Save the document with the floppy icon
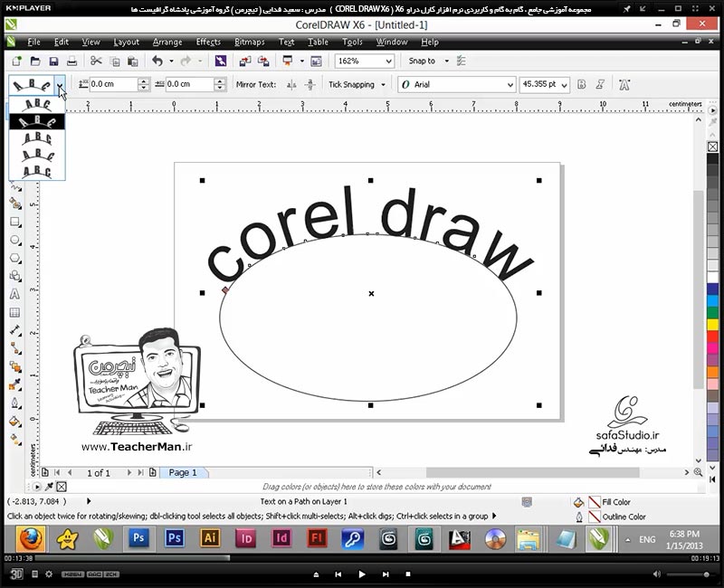 pyautogui.click(x=53, y=61)
